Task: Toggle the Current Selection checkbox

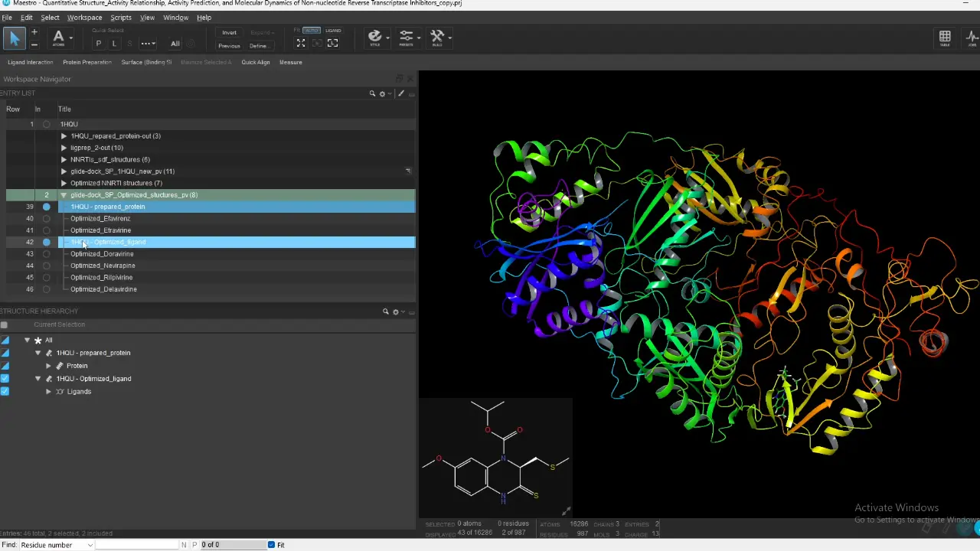Action: pos(5,324)
